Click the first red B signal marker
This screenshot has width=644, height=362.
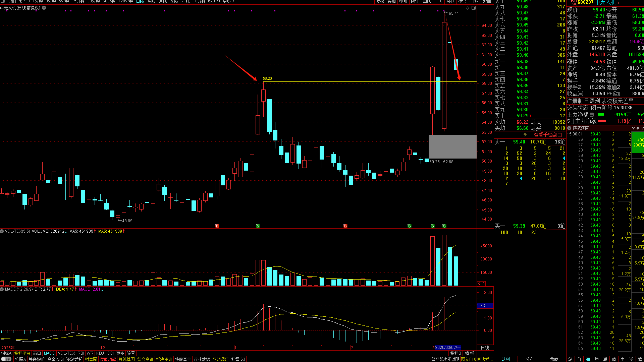[x=217, y=226]
